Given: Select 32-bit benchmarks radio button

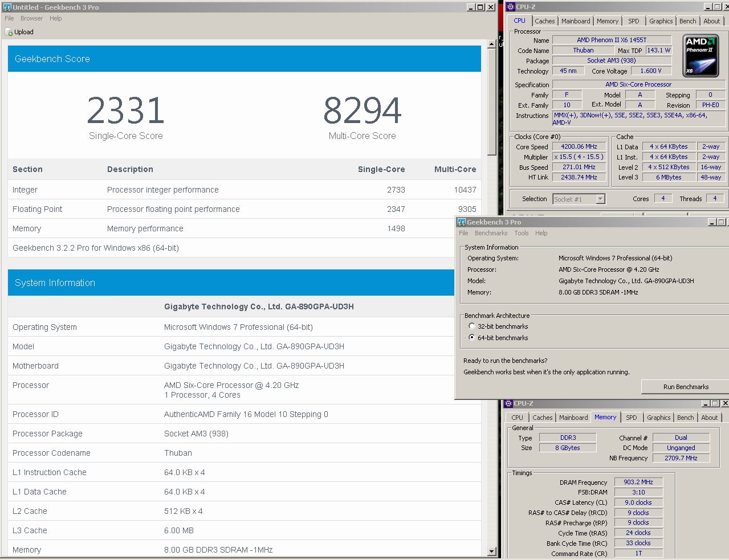Looking at the screenshot, I should point(471,326).
